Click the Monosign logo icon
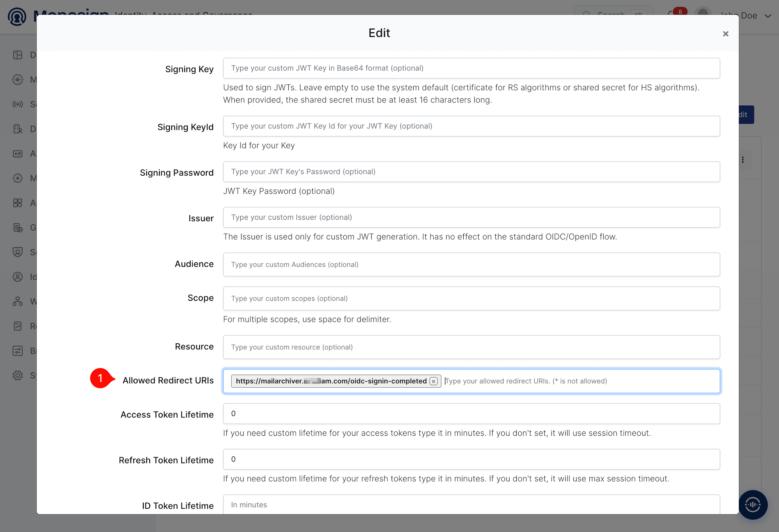Viewport: 779px width, 532px height. pos(17,17)
